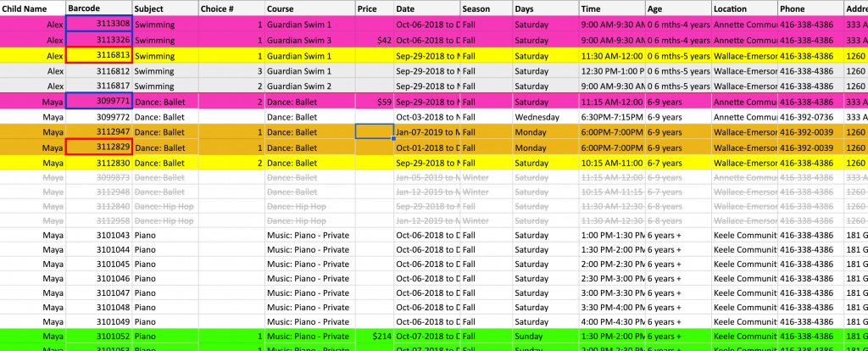Click the Phone column header
868x351 pixels.
pos(810,8)
